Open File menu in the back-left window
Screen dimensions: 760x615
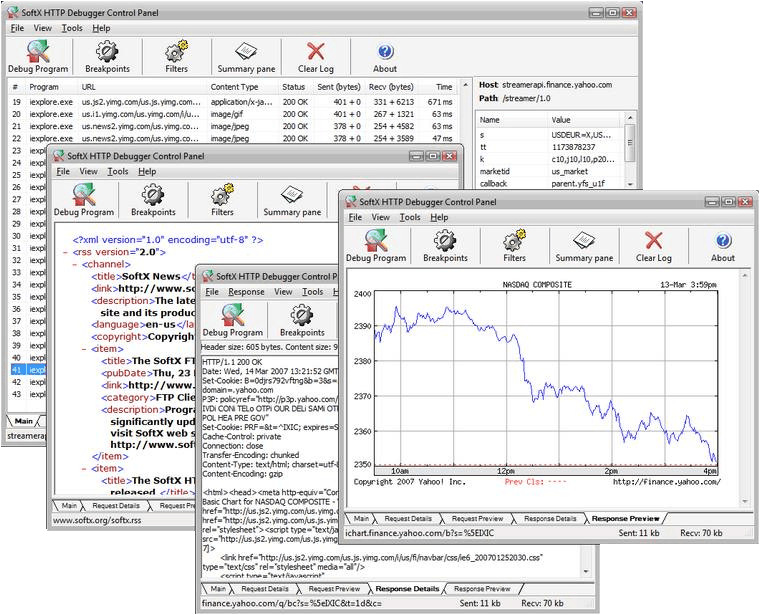[x=17, y=28]
